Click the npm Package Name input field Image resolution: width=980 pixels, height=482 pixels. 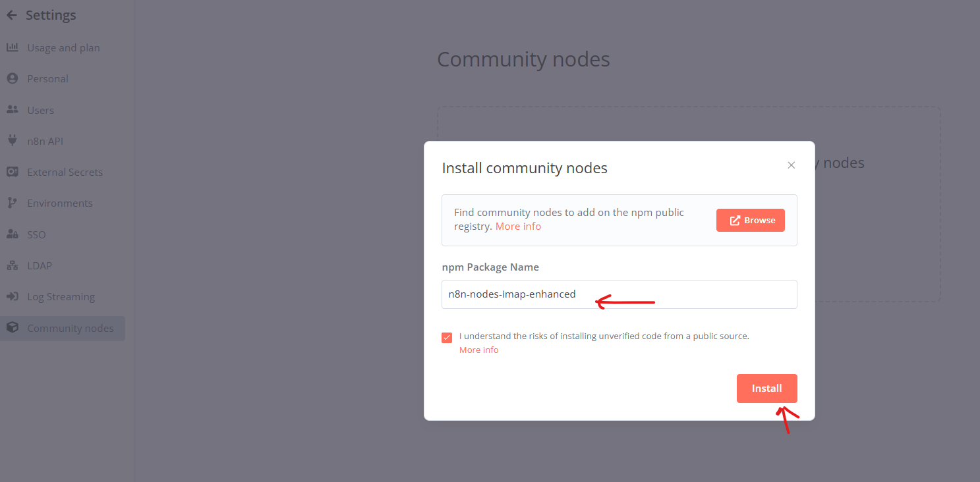619,294
